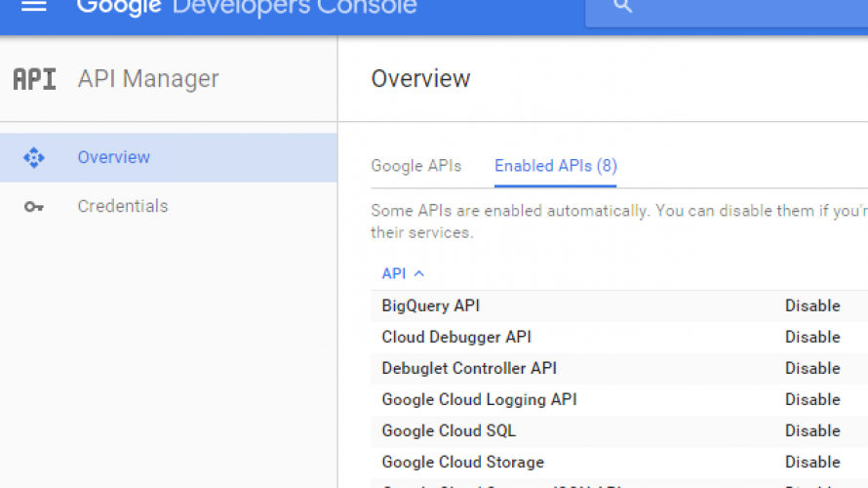Open the Google Cloud Logging API entry
Screen dimensions: 868x488
[x=480, y=399]
